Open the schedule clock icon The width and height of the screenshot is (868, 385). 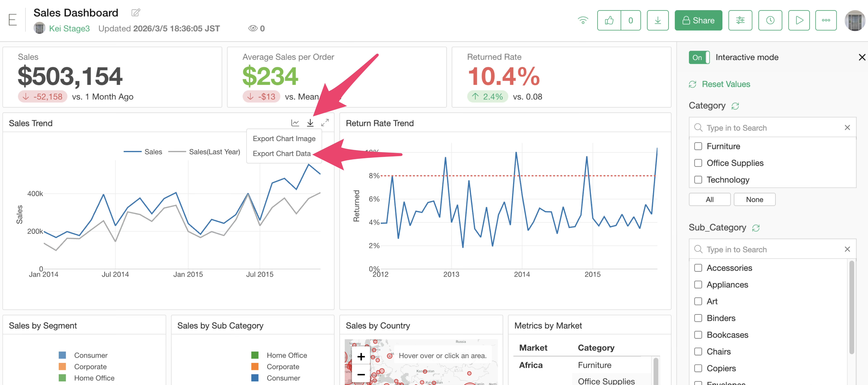pyautogui.click(x=770, y=21)
